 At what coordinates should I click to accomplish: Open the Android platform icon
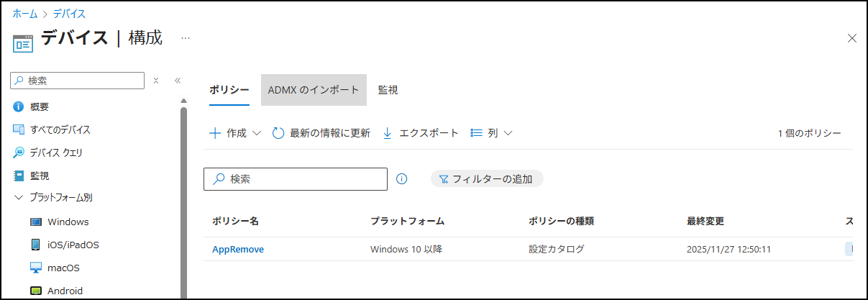coord(36,291)
